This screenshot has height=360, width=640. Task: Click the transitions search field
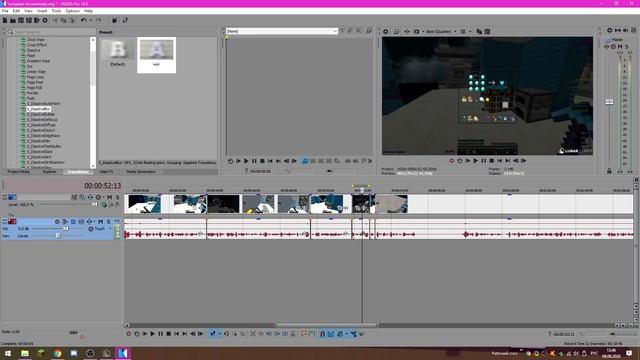(51, 32)
